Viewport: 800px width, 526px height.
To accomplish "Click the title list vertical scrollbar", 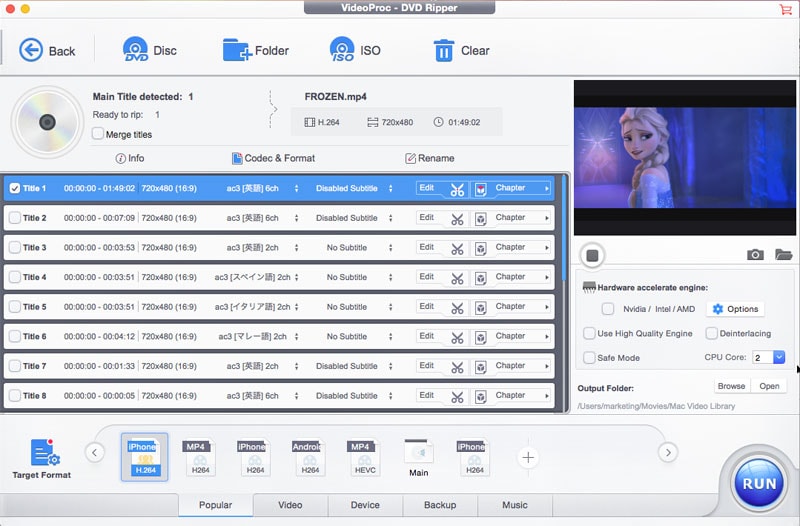I will click(x=564, y=227).
